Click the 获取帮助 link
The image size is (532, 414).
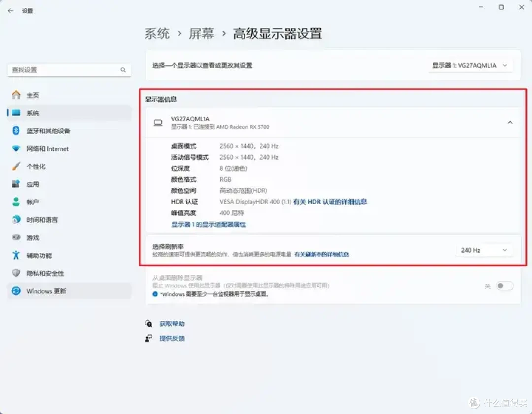coord(172,324)
